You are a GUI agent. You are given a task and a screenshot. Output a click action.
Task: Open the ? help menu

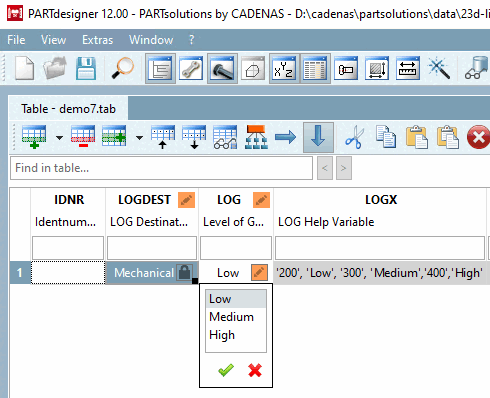(x=191, y=40)
